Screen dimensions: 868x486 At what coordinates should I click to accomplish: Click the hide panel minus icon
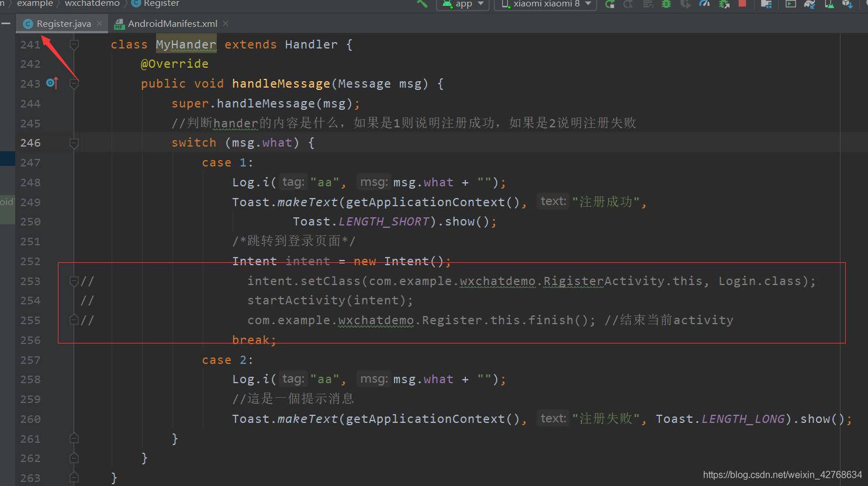6,23
